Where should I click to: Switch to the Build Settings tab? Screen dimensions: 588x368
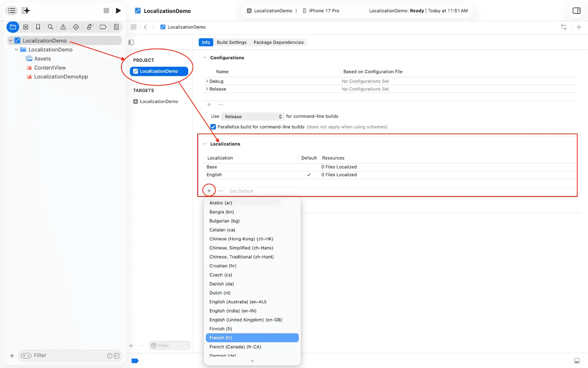coord(232,42)
